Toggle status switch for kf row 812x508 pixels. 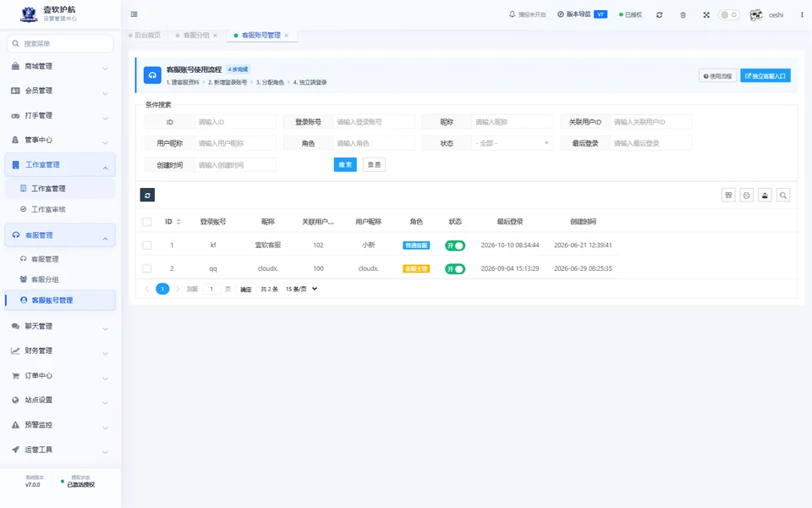pos(455,246)
